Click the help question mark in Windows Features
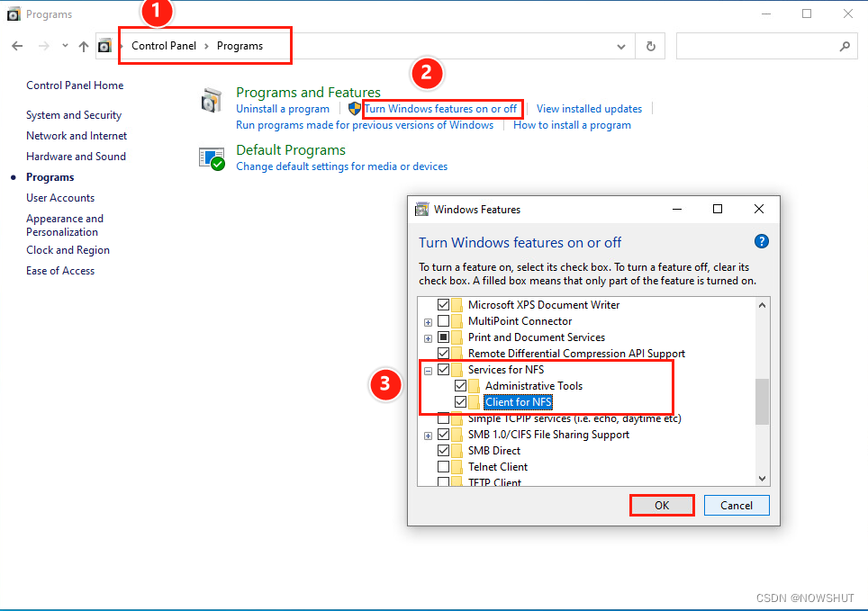 tap(761, 241)
